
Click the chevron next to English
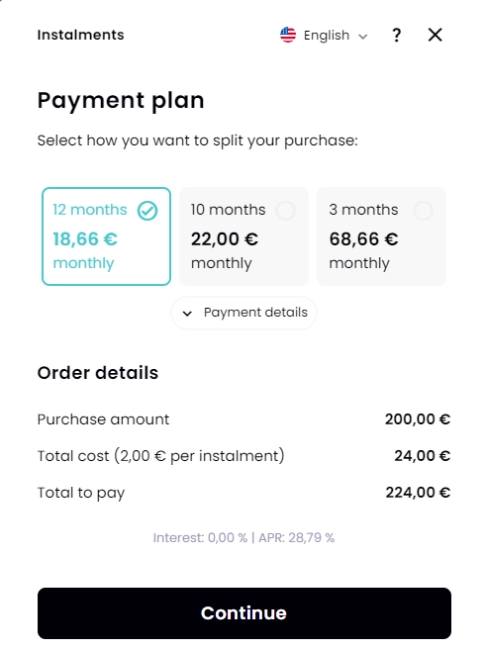pos(363,37)
